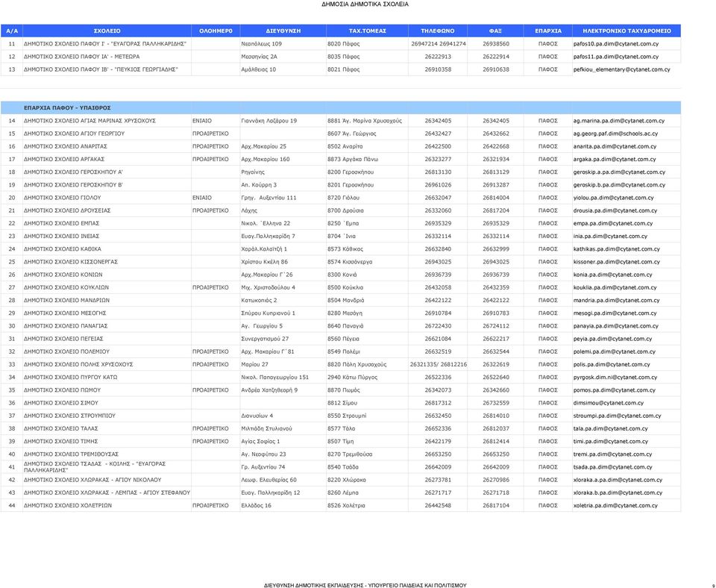Viewport: 716px width, 588px height.
Task: Click fax number 26814004
Action: (x=496, y=198)
